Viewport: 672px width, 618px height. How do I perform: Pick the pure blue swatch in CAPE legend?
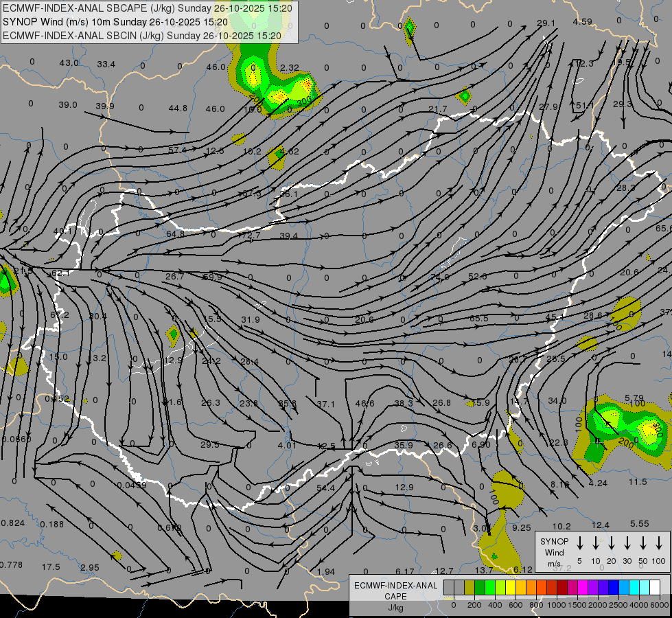pos(613,588)
